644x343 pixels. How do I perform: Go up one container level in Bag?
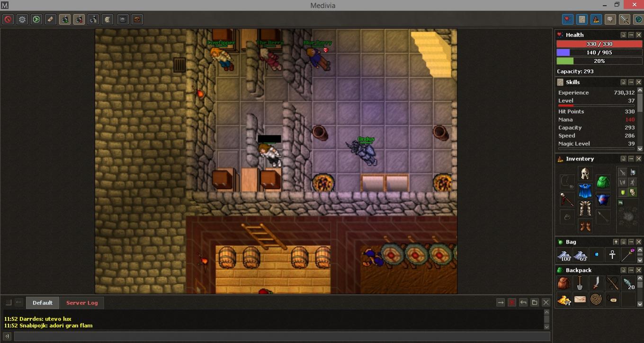click(616, 242)
